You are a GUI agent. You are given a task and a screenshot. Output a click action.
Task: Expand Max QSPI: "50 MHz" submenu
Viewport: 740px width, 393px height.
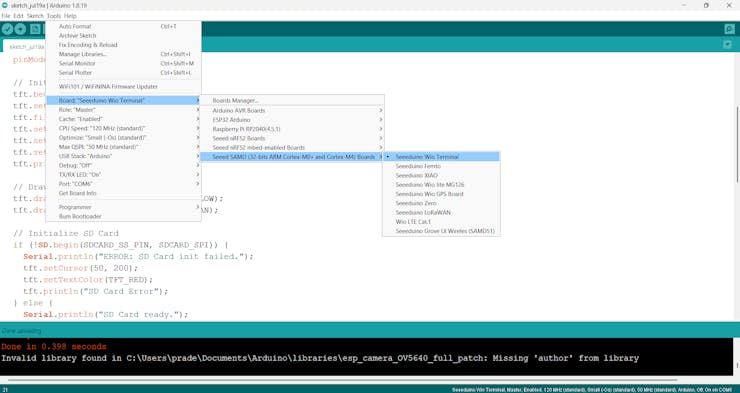[x=123, y=147]
